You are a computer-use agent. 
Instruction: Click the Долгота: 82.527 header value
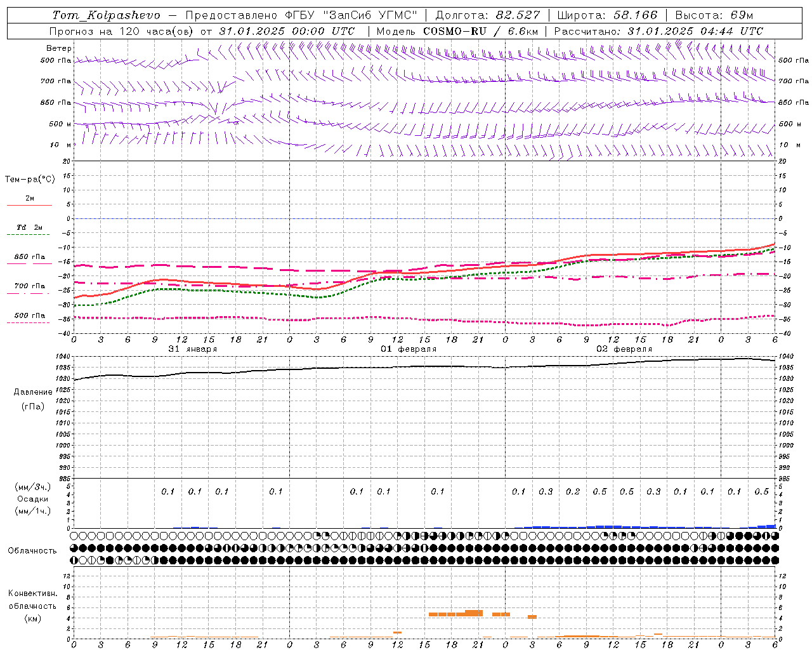pyautogui.click(x=488, y=15)
